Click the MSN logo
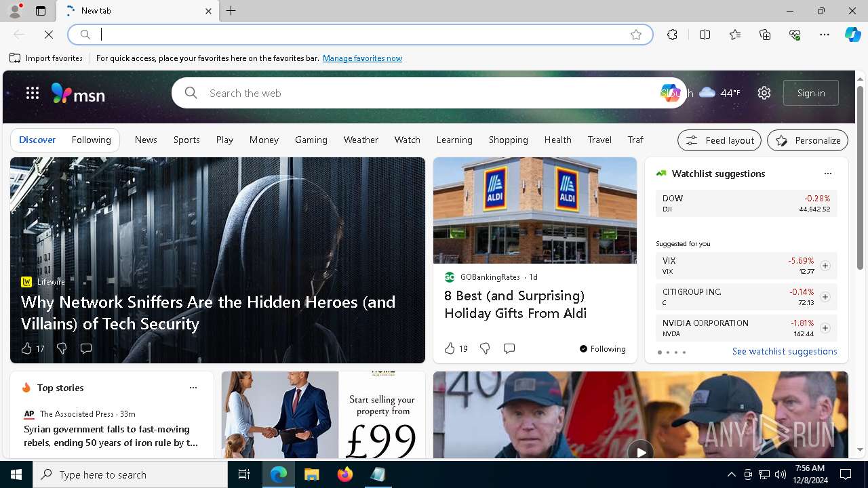 pyautogui.click(x=79, y=94)
